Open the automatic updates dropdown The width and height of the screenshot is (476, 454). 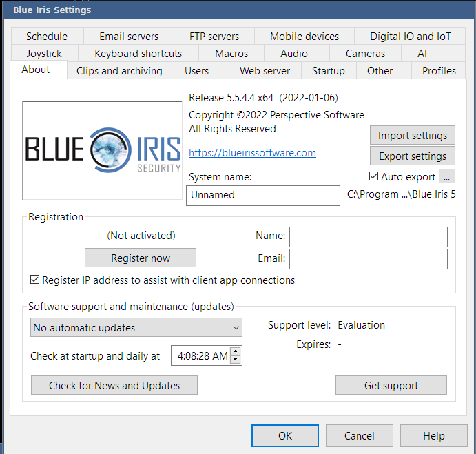click(x=136, y=327)
